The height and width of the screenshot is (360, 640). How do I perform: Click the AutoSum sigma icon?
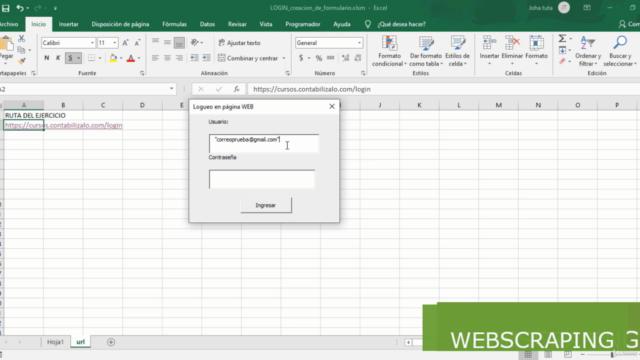[562, 38]
